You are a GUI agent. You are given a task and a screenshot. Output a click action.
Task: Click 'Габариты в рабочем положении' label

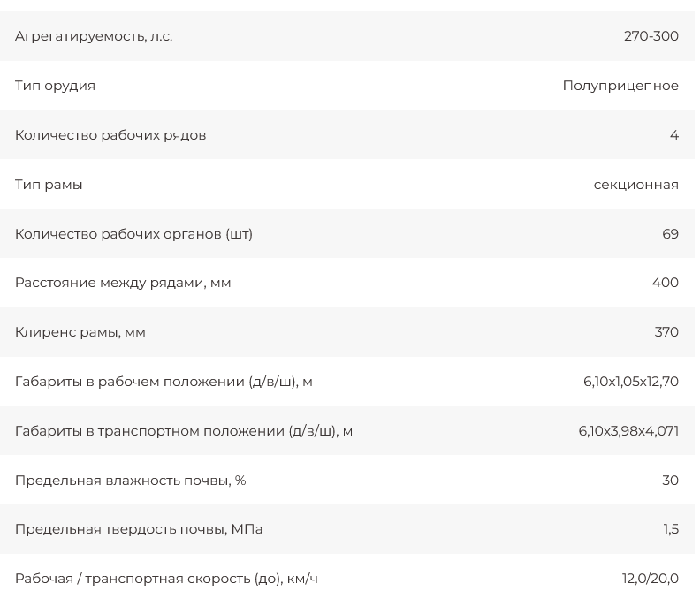coord(164,382)
